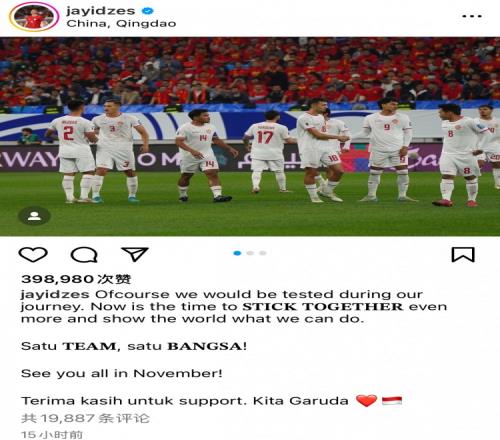The width and height of the screenshot is (500, 440).
Task: Tap the heart like icon
Action: [x=33, y=255]
